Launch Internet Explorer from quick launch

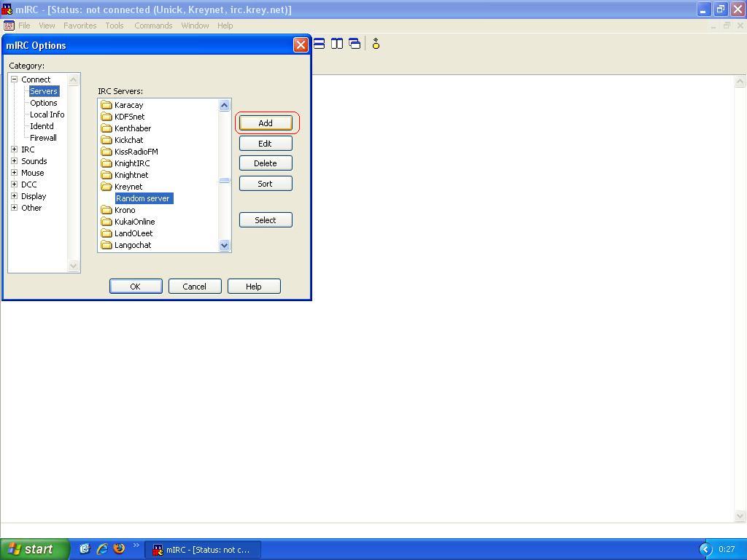[102, 549]
